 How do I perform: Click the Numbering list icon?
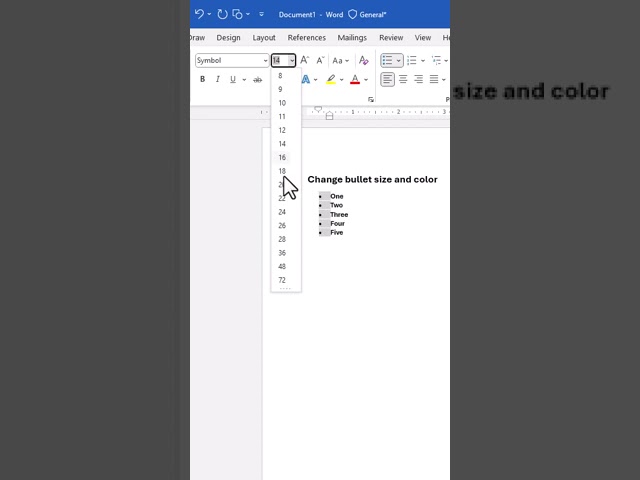pos(412,60)
